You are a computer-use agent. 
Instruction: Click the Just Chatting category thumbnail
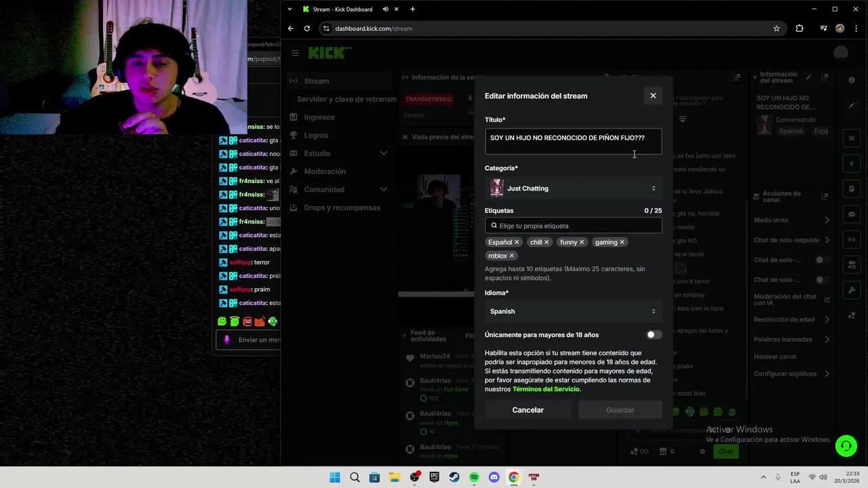497,188
